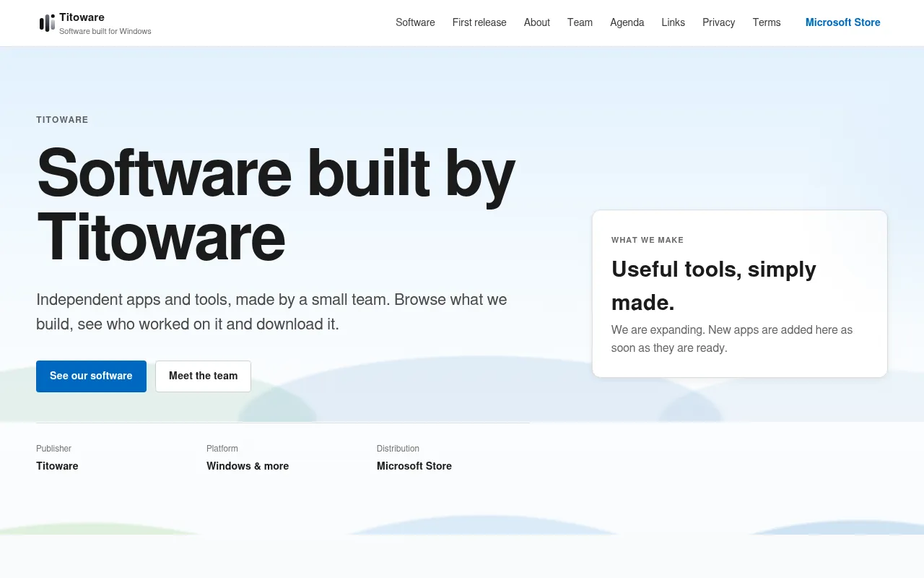
Task: Click the Titoware value under Publisher
Action: point(57,466)
